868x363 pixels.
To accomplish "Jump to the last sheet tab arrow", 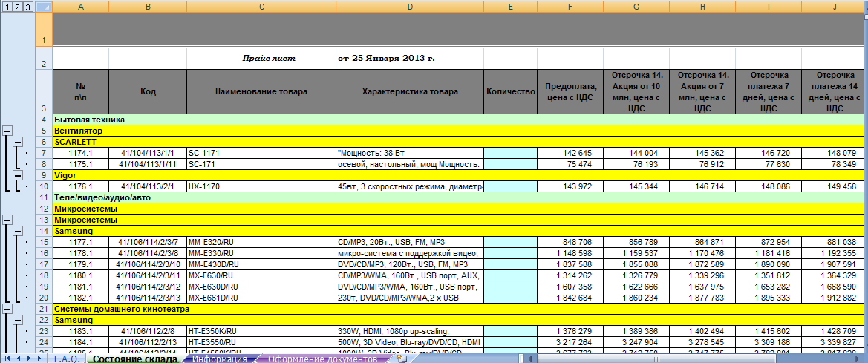I will click(39, 359).
